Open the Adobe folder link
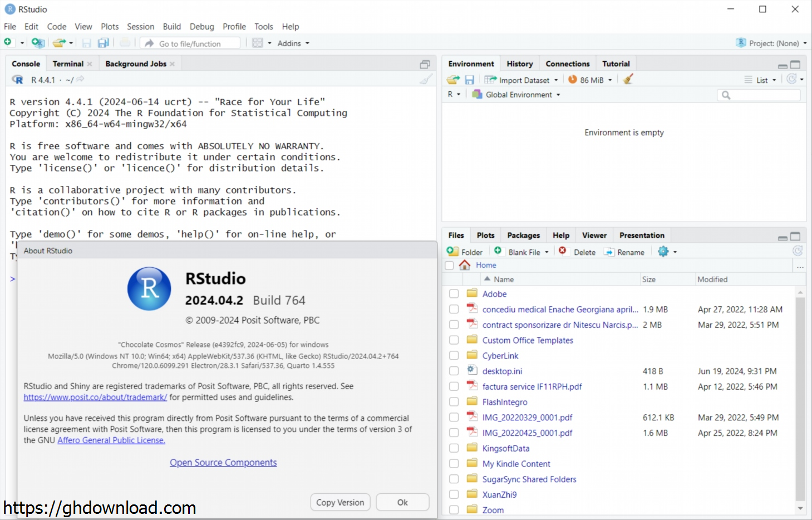 coord(494,294)
